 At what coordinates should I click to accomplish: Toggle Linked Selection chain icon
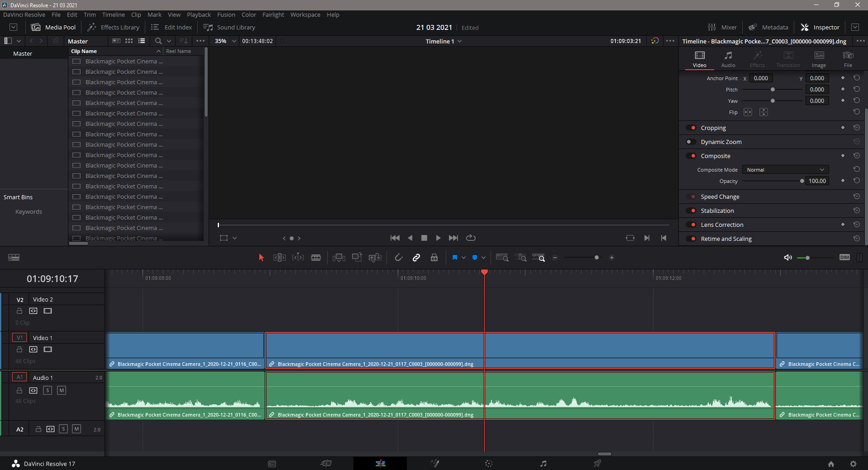(x=416, y=258)
